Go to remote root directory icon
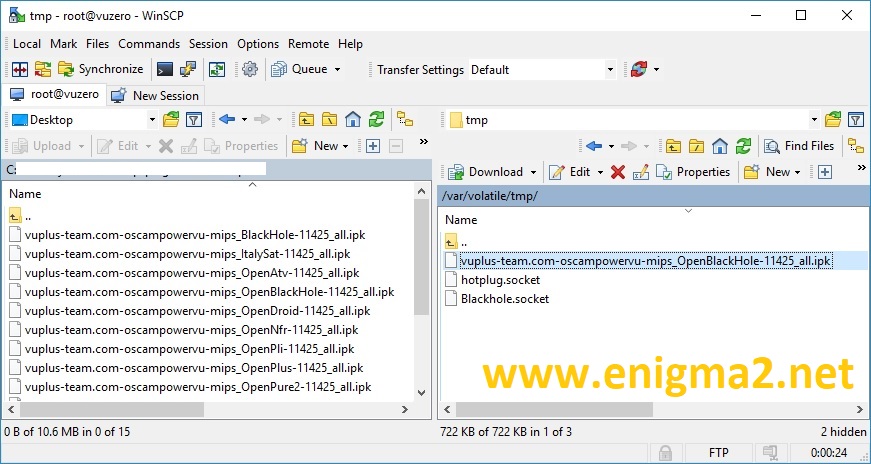 [x=697, y=146]
